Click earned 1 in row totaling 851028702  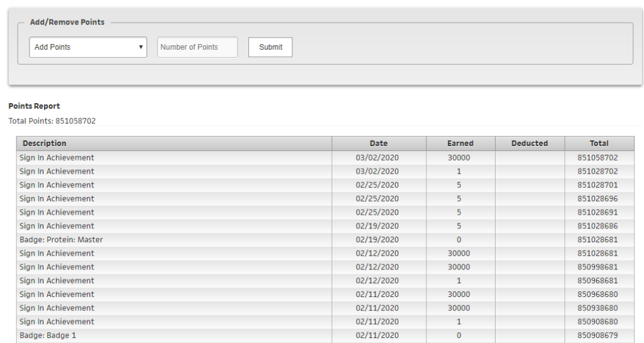click(x=458, y=171)
